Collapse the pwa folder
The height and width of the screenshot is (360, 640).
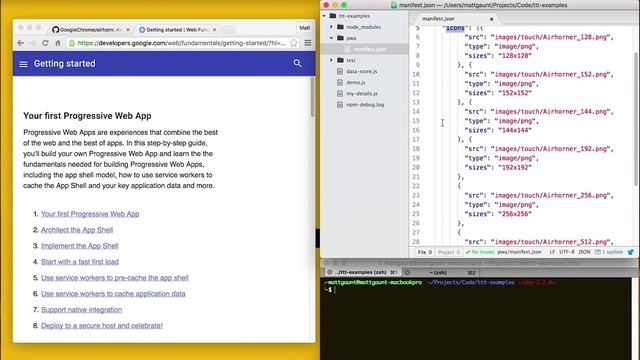[x=331, y=38]
